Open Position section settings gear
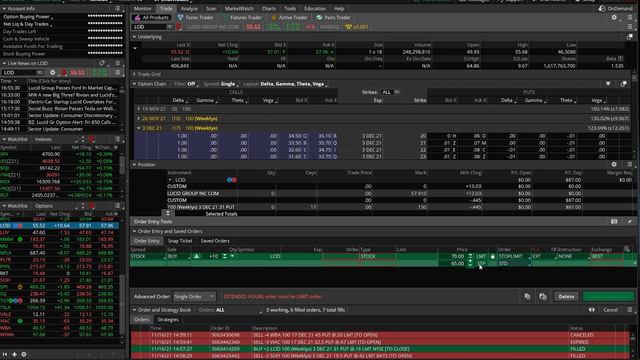This screenshot has height=360, width=640. 614,164
